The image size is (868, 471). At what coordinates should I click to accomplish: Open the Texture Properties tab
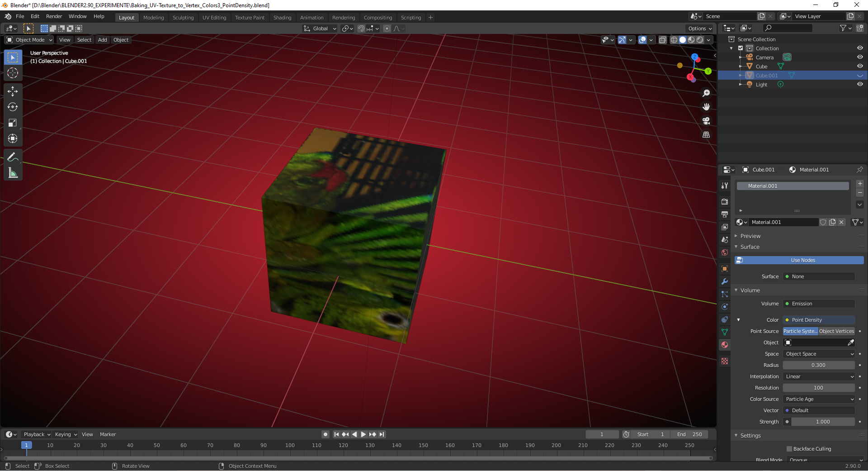[x=725, y=361]
